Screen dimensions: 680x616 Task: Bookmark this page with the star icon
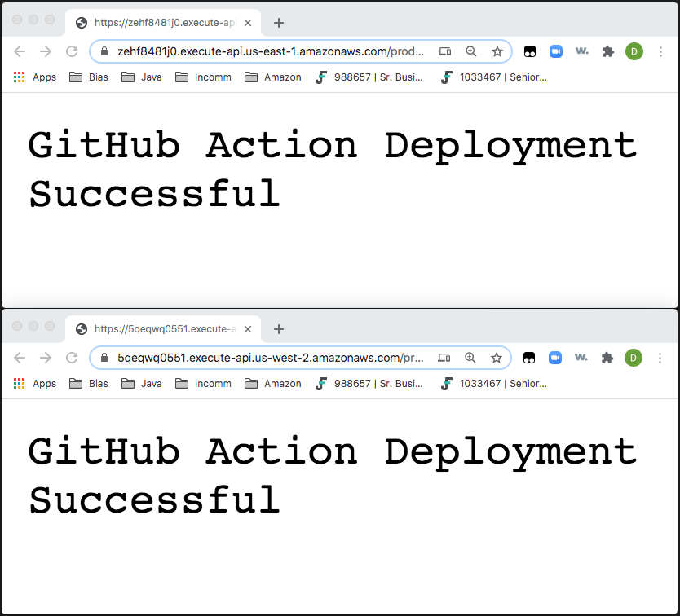pos(497,51)
